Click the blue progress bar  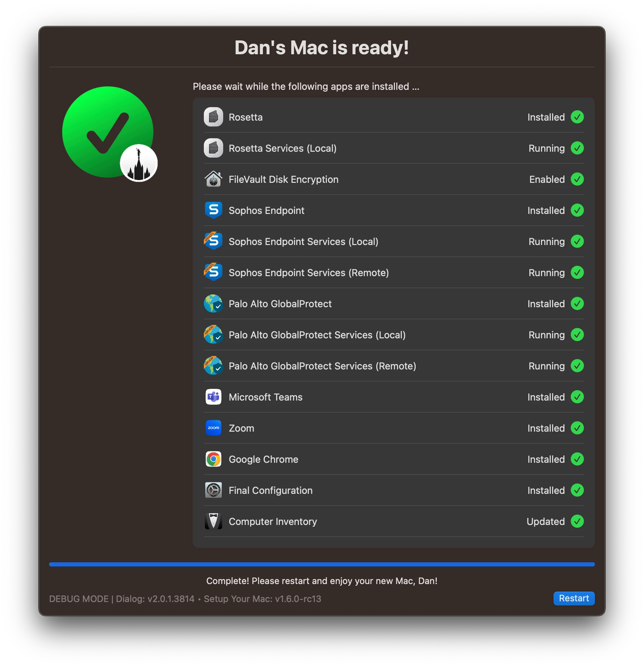click(322, 564)
